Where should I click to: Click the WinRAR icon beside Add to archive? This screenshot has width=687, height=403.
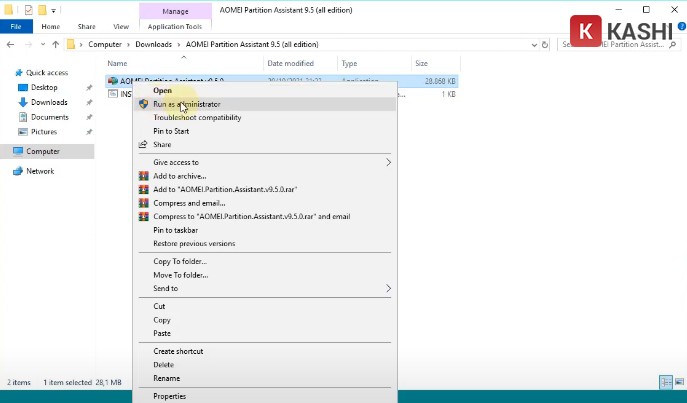(143, 176)
